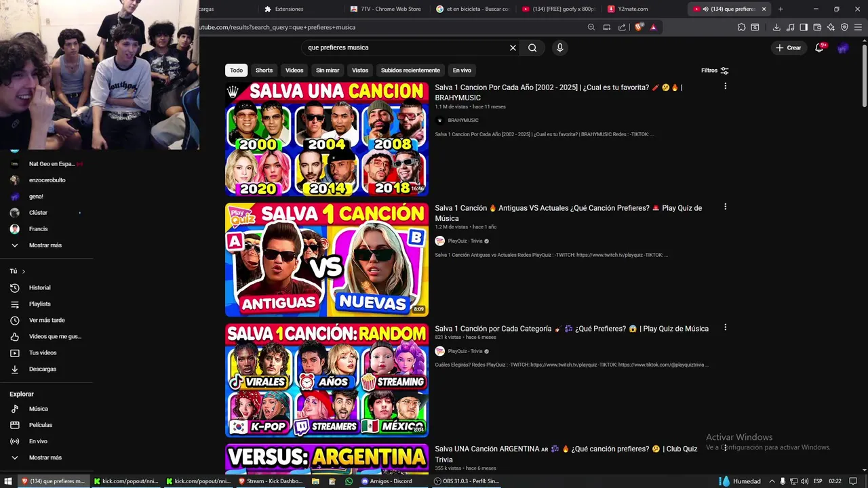Select the Subidos recientemente filter chip
This screenshot has height=488, width=868.
[410, 70]
